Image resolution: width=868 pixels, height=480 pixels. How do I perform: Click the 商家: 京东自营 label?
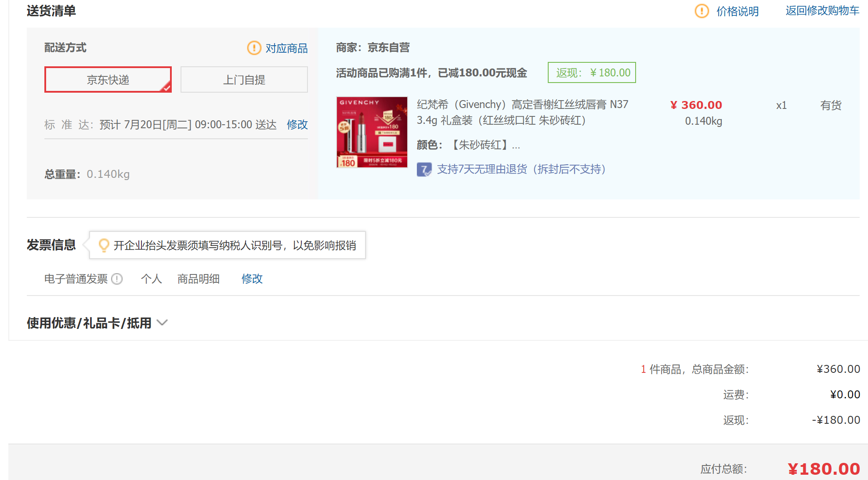coord(373,47)
